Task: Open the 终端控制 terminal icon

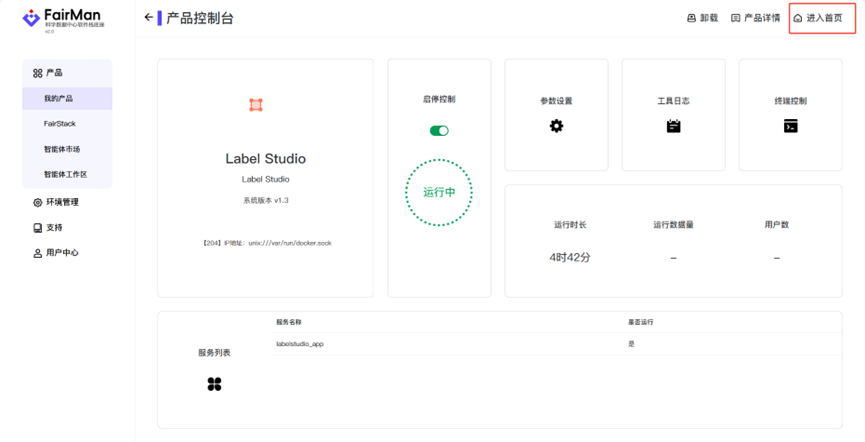Action: click(x=790, y=126)
